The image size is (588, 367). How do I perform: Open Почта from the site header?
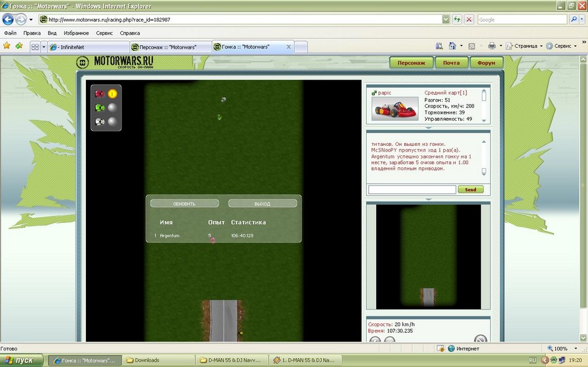click(x=451, y=63)
